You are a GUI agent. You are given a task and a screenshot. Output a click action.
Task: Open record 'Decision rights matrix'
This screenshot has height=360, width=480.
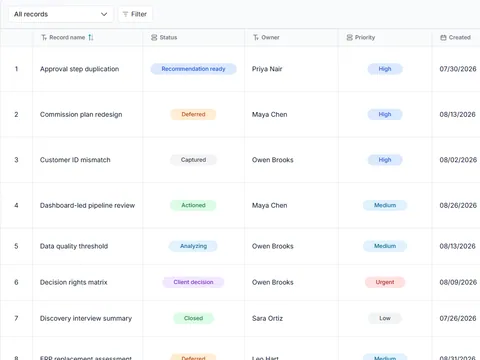pyautogui.click(x=74, y=282)
